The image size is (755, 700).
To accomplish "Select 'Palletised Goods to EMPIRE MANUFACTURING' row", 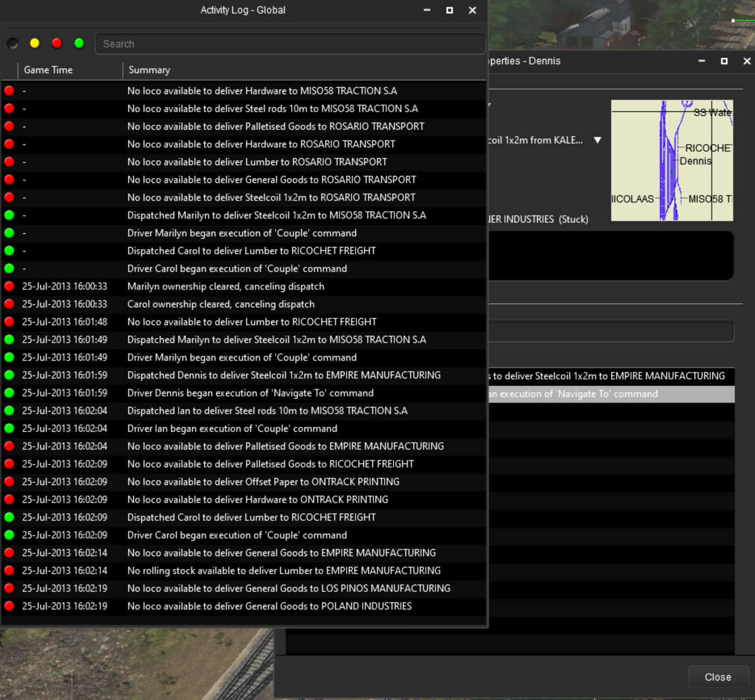I will (x=243, y=446).
